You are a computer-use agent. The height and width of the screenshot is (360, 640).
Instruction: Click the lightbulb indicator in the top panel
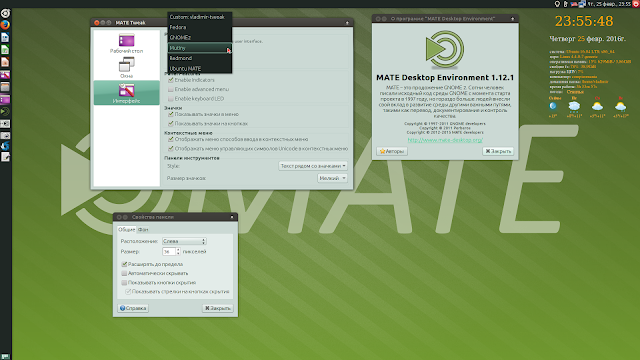tap(557, 4)
